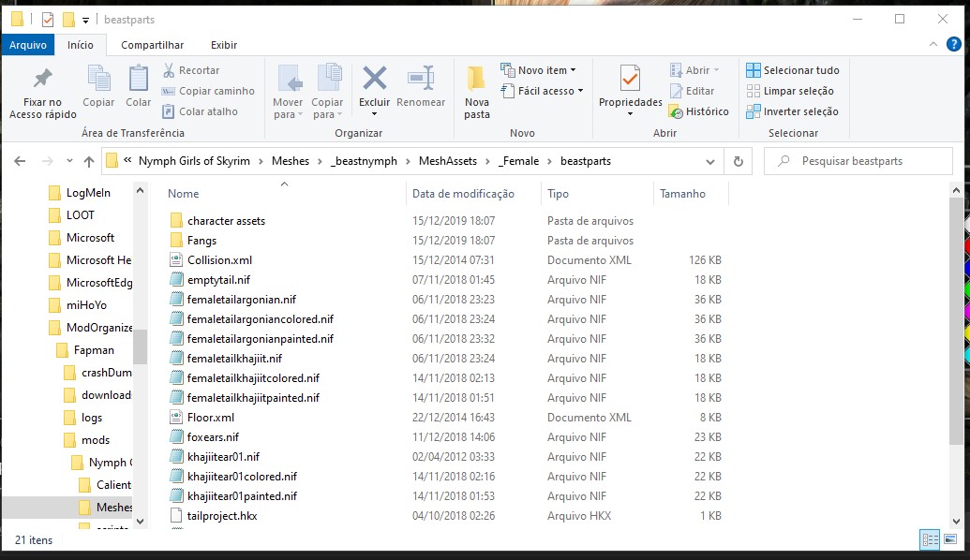The width and height of the screenshot is (970, 560).
Task: Go up one folder level
Action: pos(89,161)
